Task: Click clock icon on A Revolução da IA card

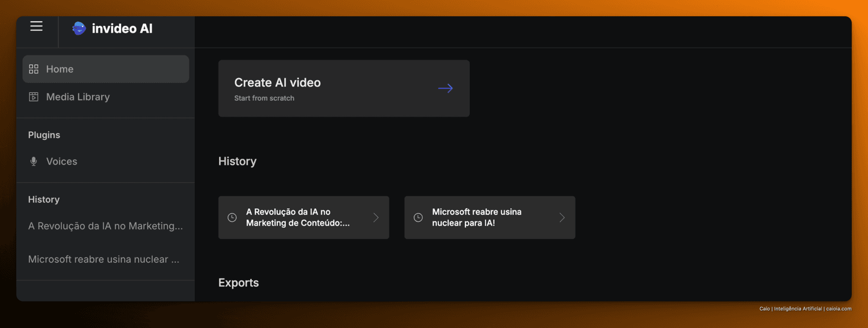Action: (232, 217)
